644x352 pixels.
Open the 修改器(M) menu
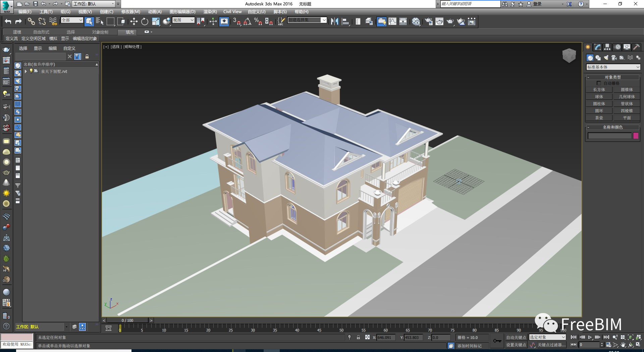point(130,12)
